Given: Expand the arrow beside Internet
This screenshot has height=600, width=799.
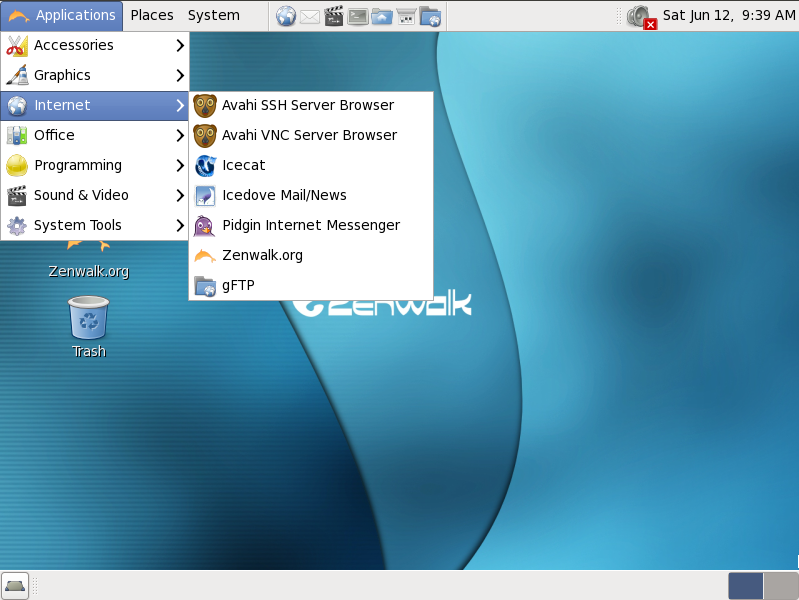Looking at the screenshot, I should point(180,106).
